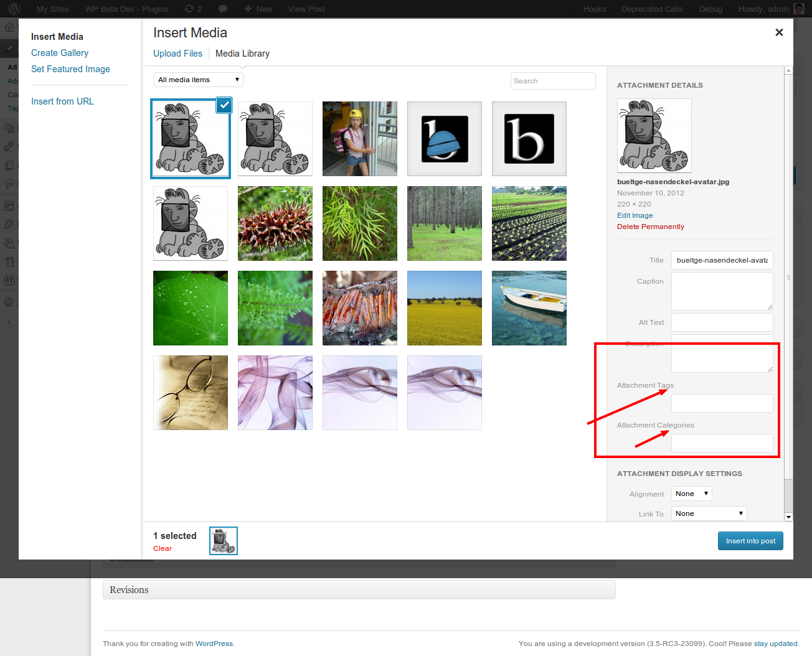Viewport: 812px width, 656px height.
Task: Open My Sites in the admin bar
Action: (x=52, y=9)
